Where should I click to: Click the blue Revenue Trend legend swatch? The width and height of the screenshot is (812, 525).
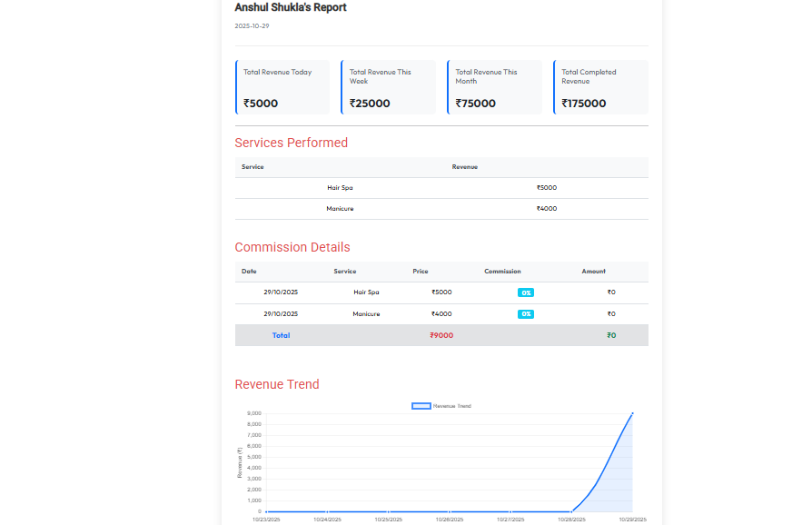[x=421, y=405]
